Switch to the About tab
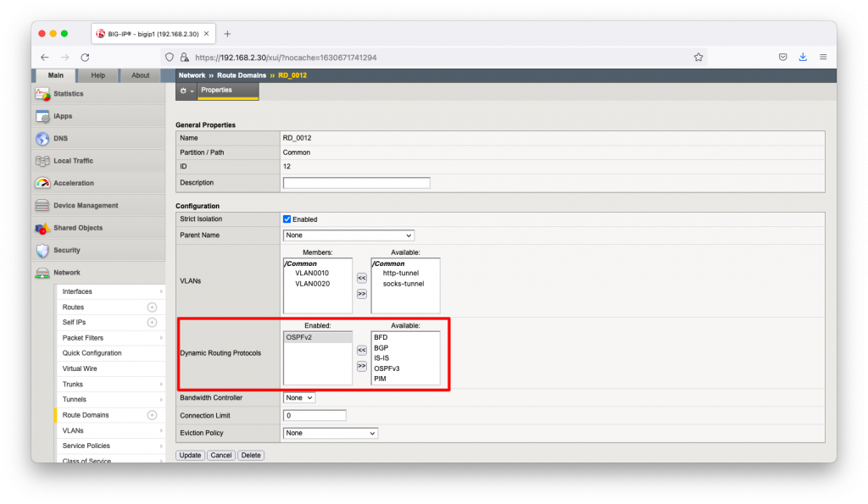Image resolution: width=868 pixels, height=504 pixels. [140, 75]
